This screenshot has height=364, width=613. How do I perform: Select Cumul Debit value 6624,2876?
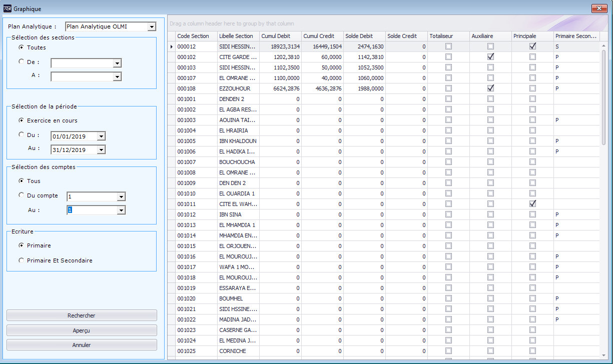[x=280, y=88]
